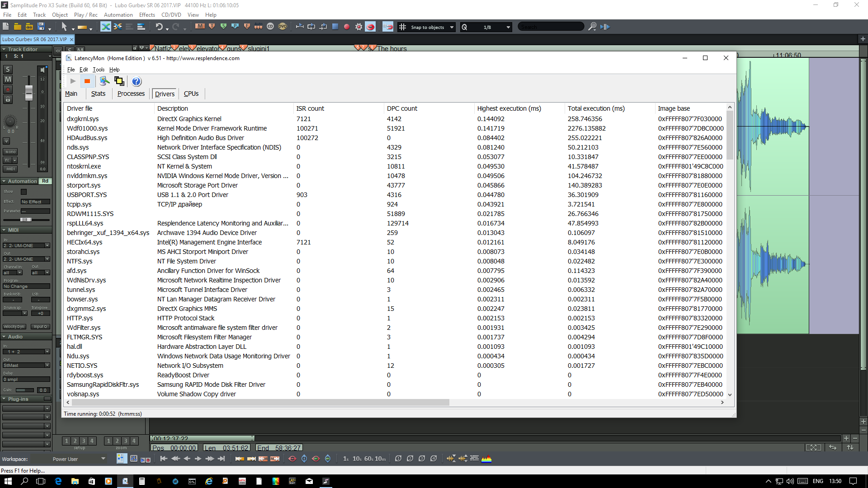
Task: Click the Undo arrow in Samplitude toolbar
Action: pyautogui.click(x=159, y=27)
